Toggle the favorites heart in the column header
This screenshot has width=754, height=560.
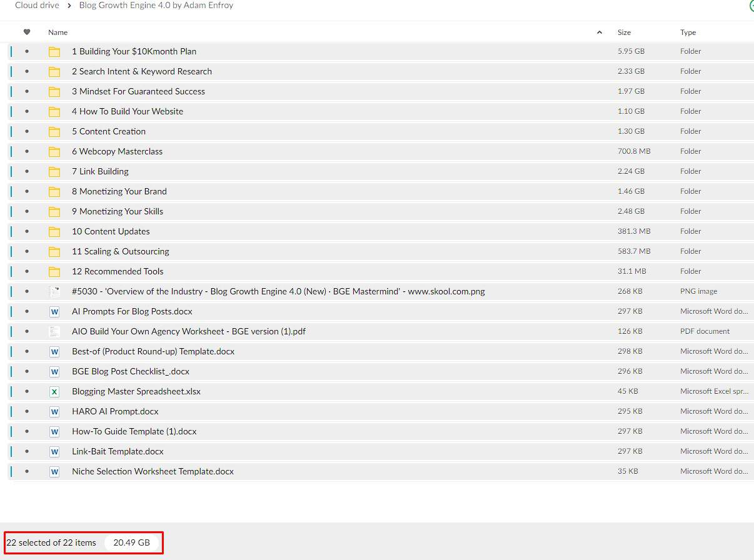click(x=27, y=32)
